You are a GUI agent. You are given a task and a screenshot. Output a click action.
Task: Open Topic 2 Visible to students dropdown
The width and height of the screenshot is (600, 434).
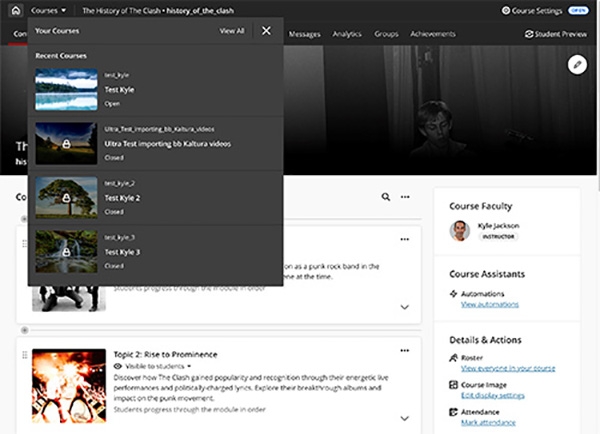pyautogui.click(x=158, y=366)
